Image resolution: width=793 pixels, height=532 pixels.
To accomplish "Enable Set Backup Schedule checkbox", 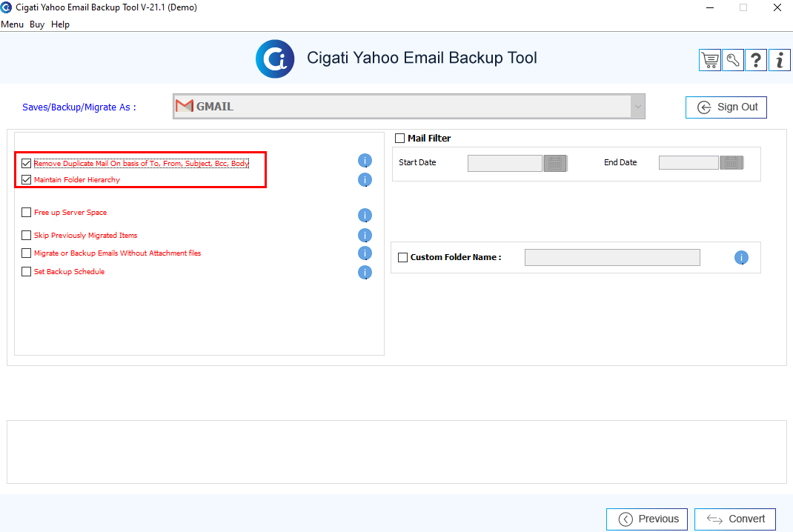I will [x=26, y=272].
